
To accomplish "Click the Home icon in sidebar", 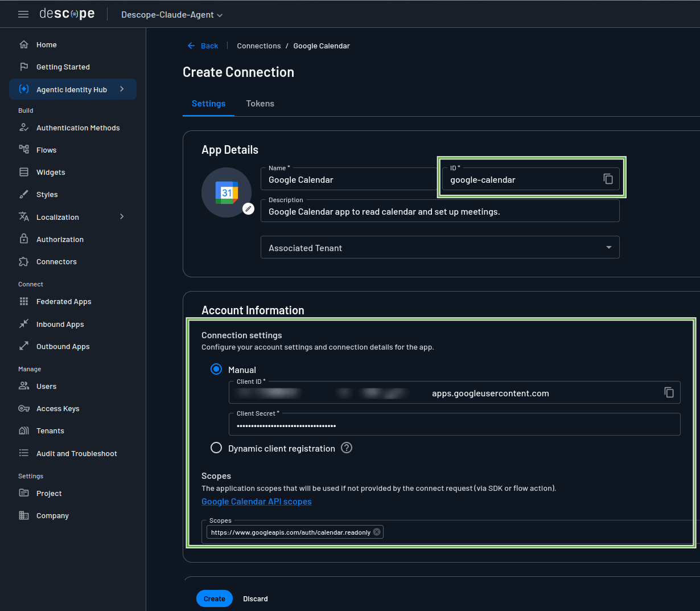I will [24, 44].
